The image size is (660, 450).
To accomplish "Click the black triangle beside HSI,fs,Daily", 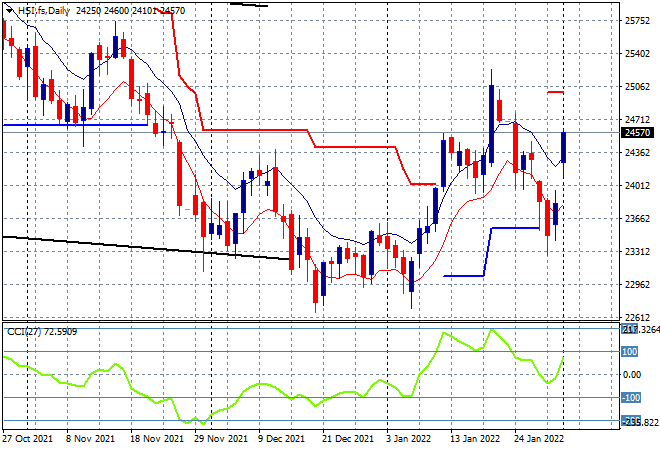I will pos(10,11).
